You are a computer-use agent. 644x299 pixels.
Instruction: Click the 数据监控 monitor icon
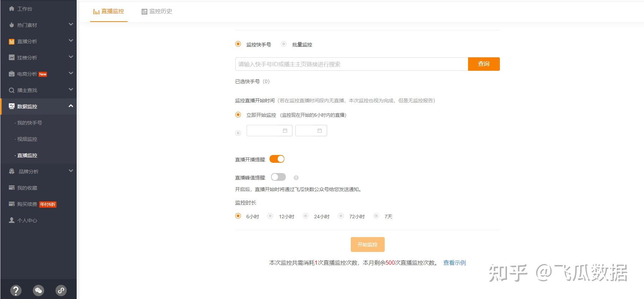click(x=12, y=106)
